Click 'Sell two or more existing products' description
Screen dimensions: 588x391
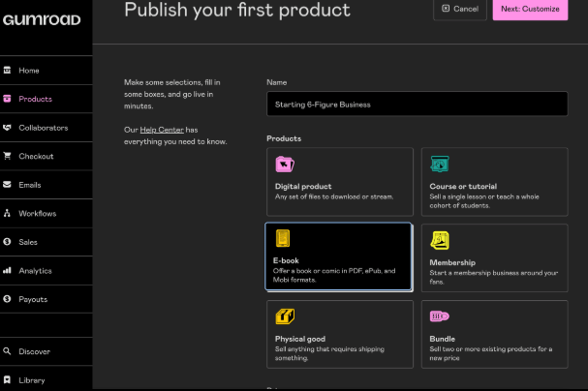[491, 353]
